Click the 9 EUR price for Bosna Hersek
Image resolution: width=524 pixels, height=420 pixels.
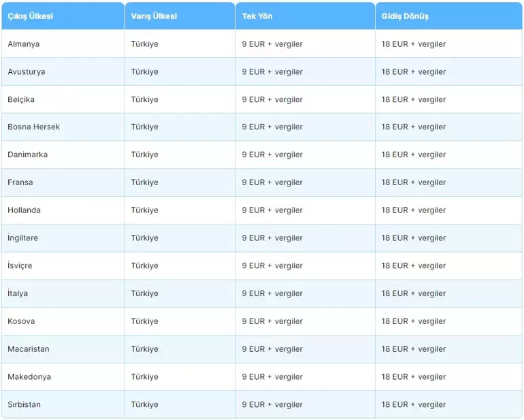pos(272,127)
